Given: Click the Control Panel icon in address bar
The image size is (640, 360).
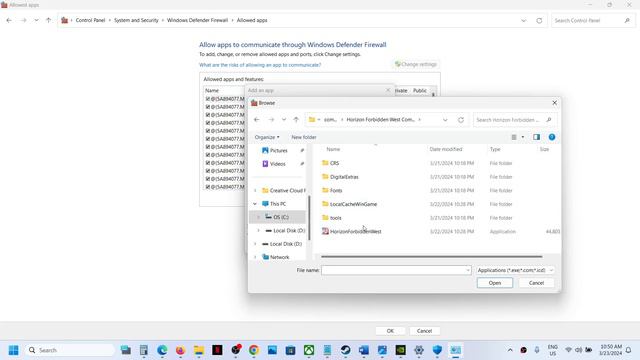Looking at the screenshot, I should click(x=64, y=20).
